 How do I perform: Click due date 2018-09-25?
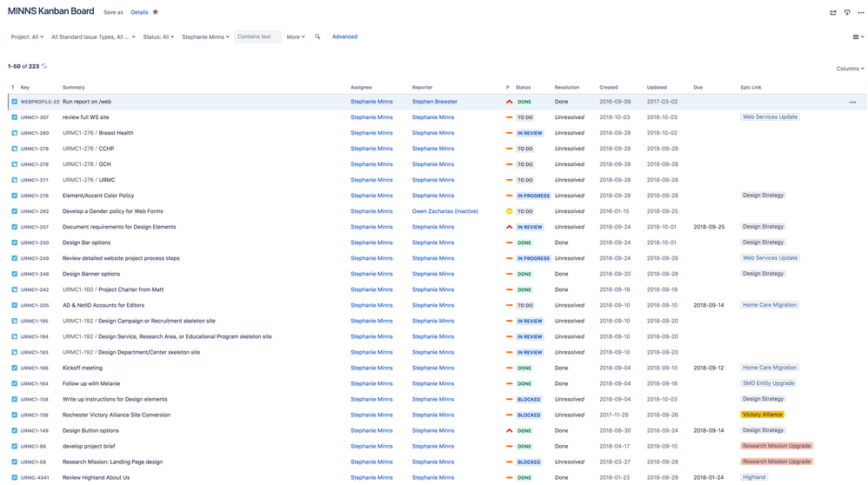[709, 227]
